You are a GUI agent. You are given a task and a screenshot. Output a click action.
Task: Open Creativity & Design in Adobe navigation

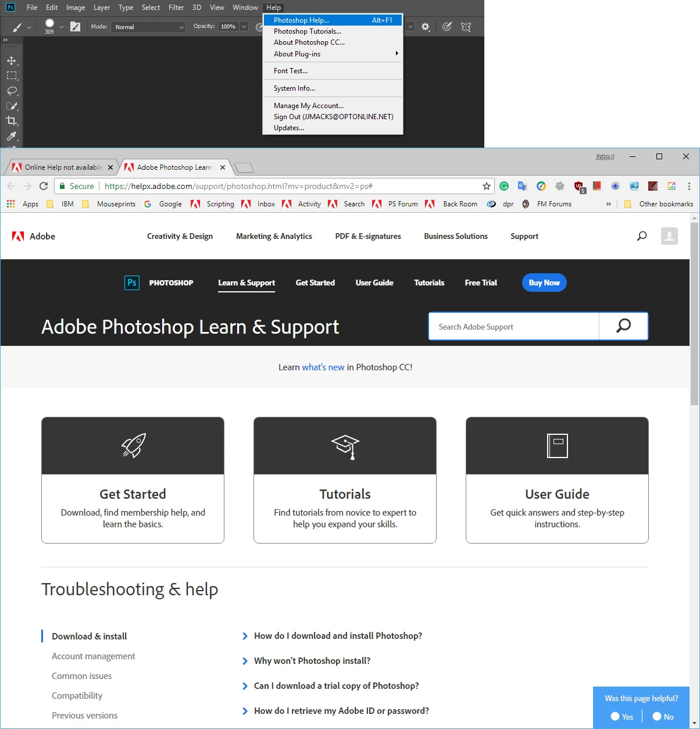(x=180, y=236)
